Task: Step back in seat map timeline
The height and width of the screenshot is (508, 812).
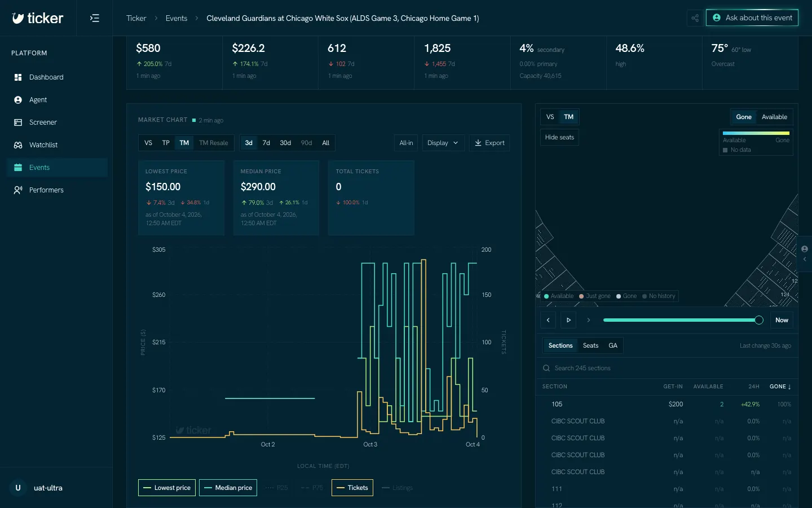Action: (x=548, y=320)
